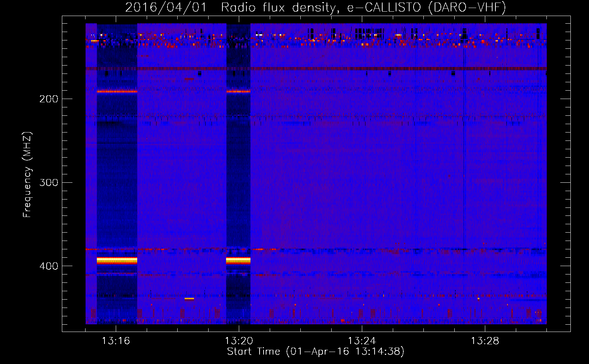
Task: Click the 13:24 time tick label
Action: (x=362, y=341)
